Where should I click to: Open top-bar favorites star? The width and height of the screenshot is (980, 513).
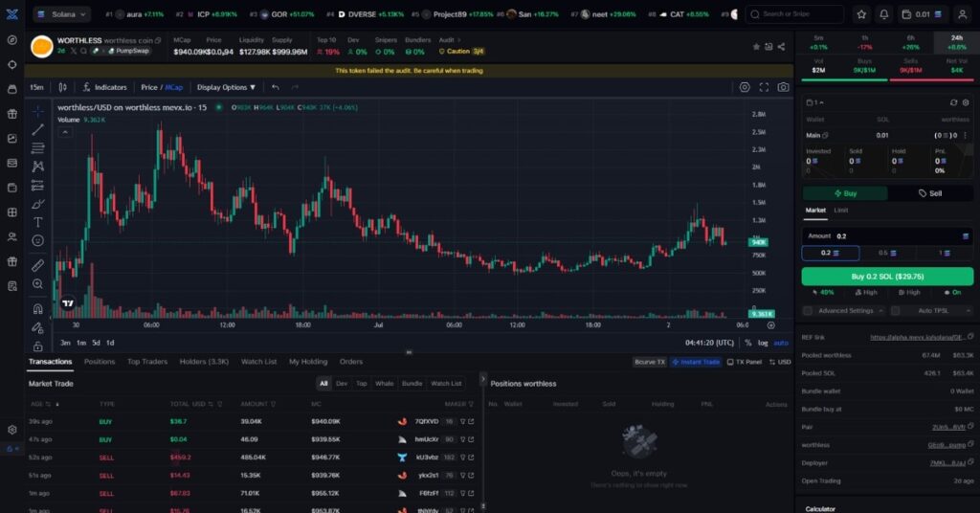click(861, 14)
